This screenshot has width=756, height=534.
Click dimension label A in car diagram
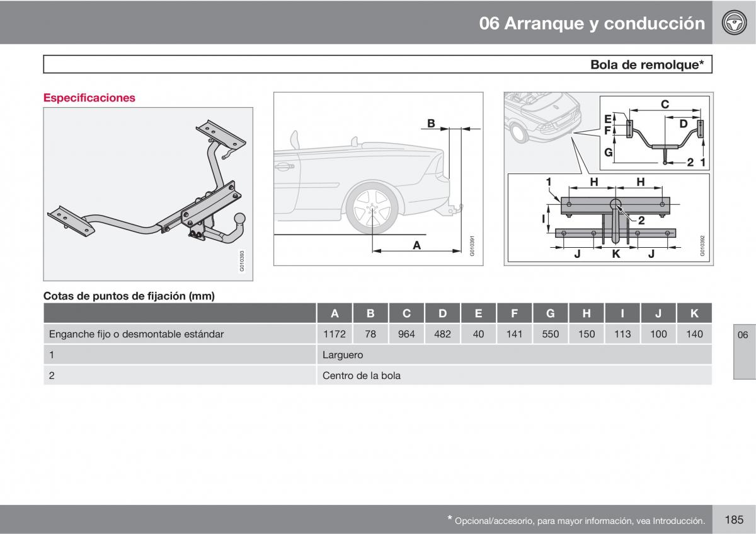[x=416, y=245]
